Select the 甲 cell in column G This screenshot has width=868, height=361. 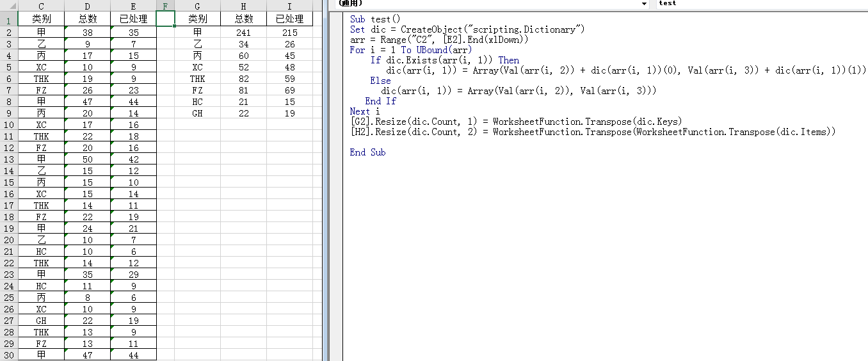tap(198, 33)
